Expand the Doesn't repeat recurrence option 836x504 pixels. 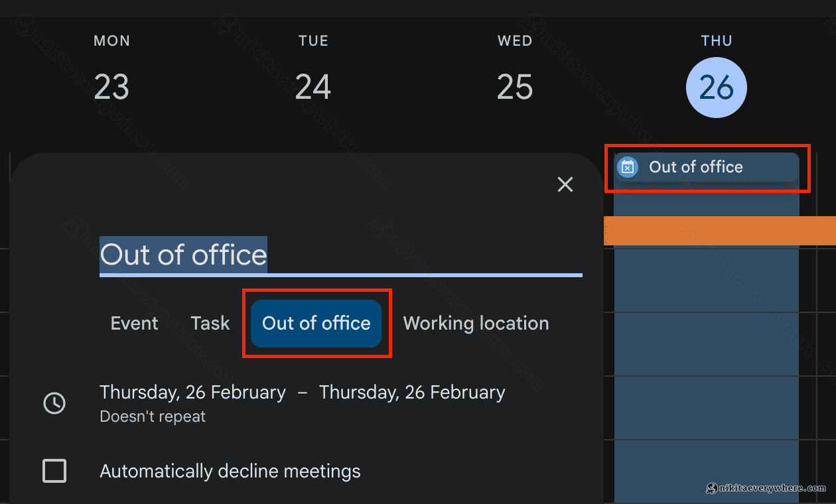click(153, 416)
